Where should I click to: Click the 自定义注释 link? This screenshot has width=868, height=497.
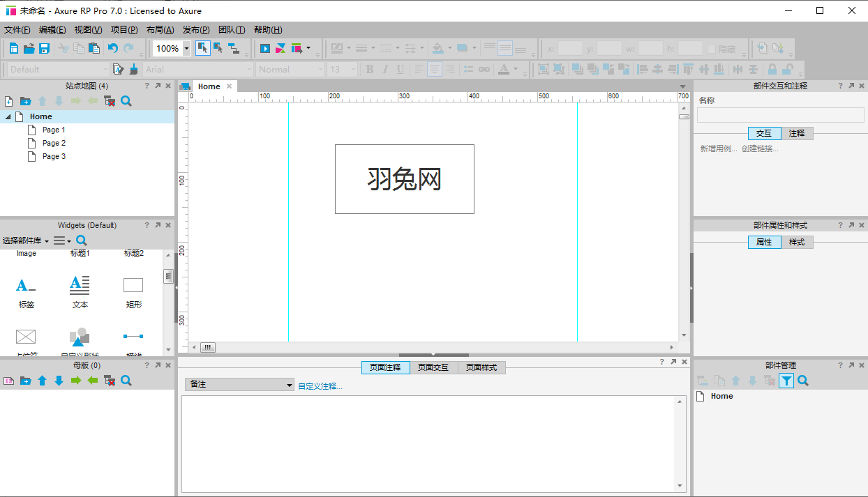(x=320, y=386)
